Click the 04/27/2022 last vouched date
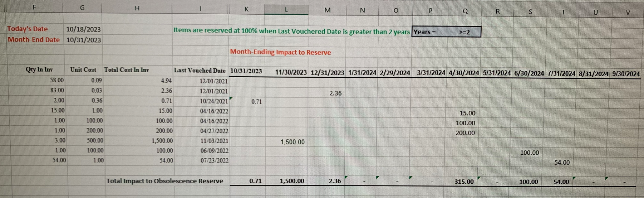 click(x=214, y=131)
